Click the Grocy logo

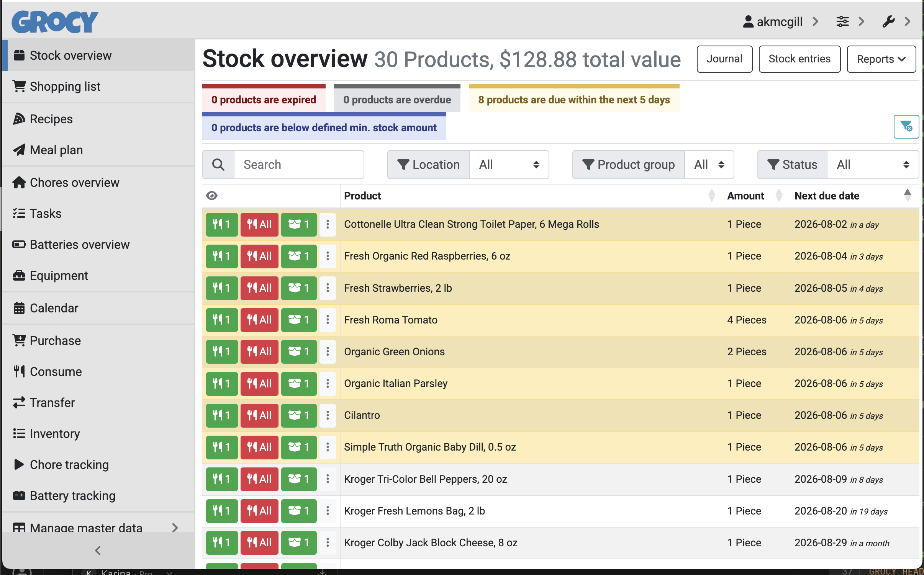coord(55,22)
